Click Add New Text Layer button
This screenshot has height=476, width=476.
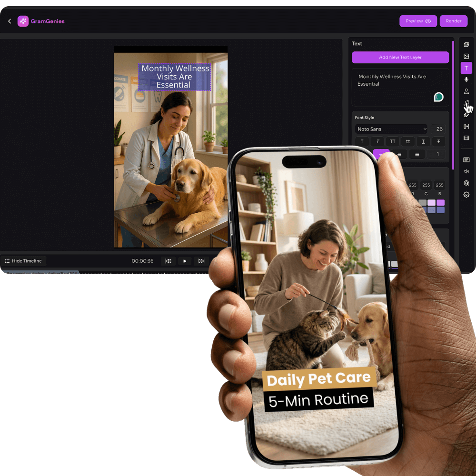[x=400, y=57]
